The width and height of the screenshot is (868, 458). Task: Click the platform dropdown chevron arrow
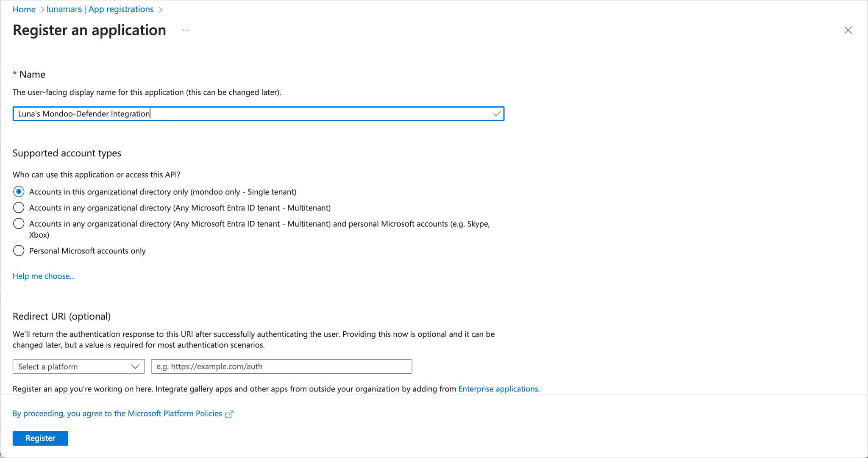(135, 366)
